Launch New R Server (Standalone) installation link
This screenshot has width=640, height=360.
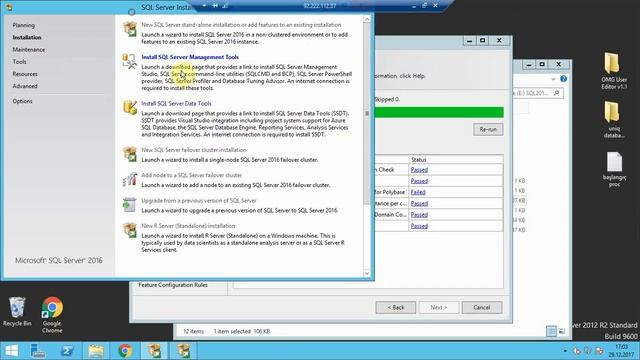coord(188,226)
